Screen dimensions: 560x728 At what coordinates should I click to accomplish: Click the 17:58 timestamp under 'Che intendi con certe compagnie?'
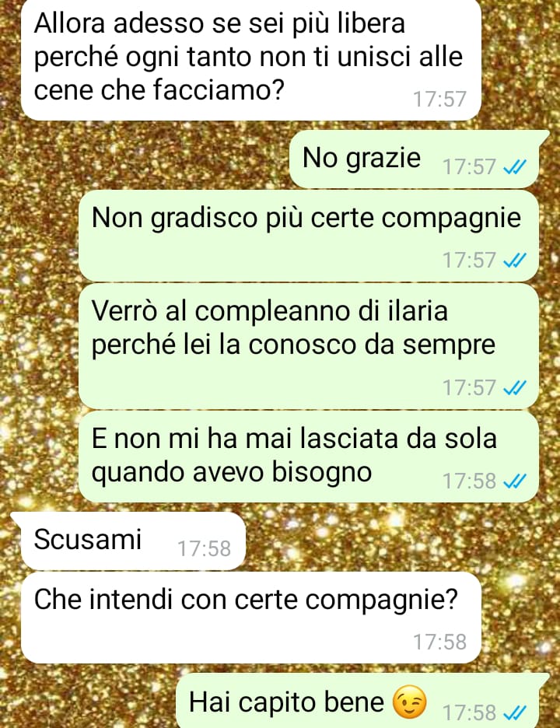(x=439, y=642)
